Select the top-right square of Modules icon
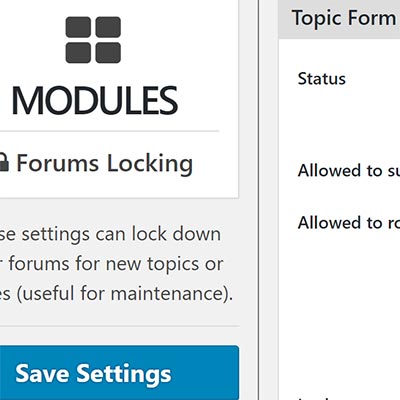Image resolution: width=400 pixels, height=400 pixels. tap(108, 27)
